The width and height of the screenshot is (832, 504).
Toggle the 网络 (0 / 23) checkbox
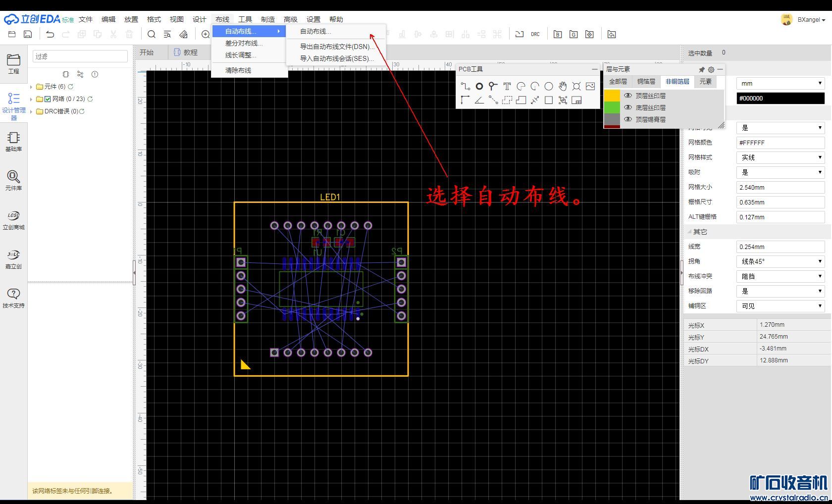[x=48, y=99]
